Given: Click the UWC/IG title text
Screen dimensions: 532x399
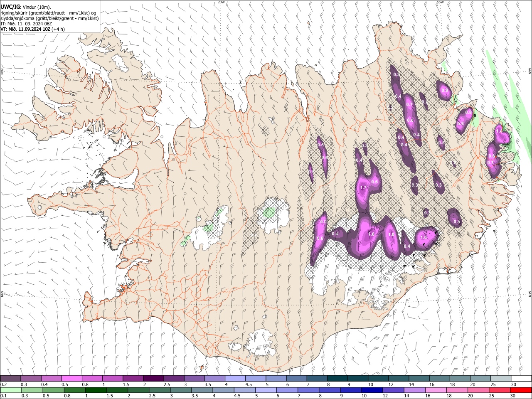Looking at the screenshot, I should pyautogui.click(x=10, y=7).
